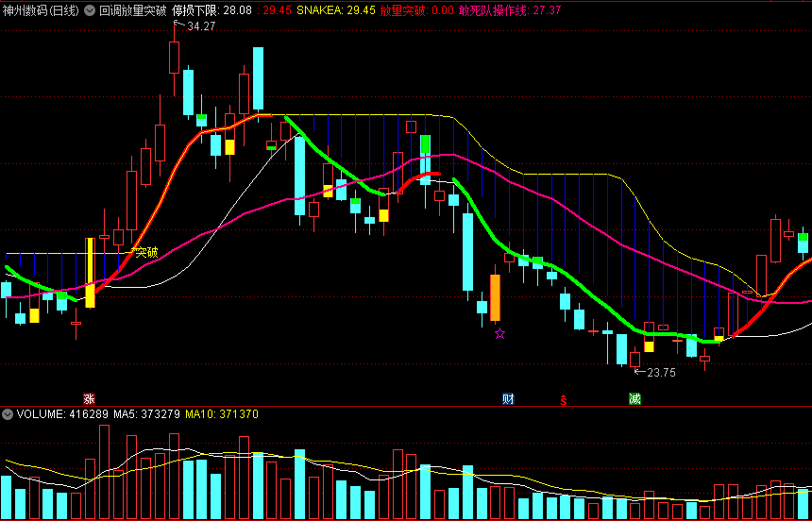Click the green 减 event marker
The width and height of the screenshot is (812, 521).
coord(634,399)
